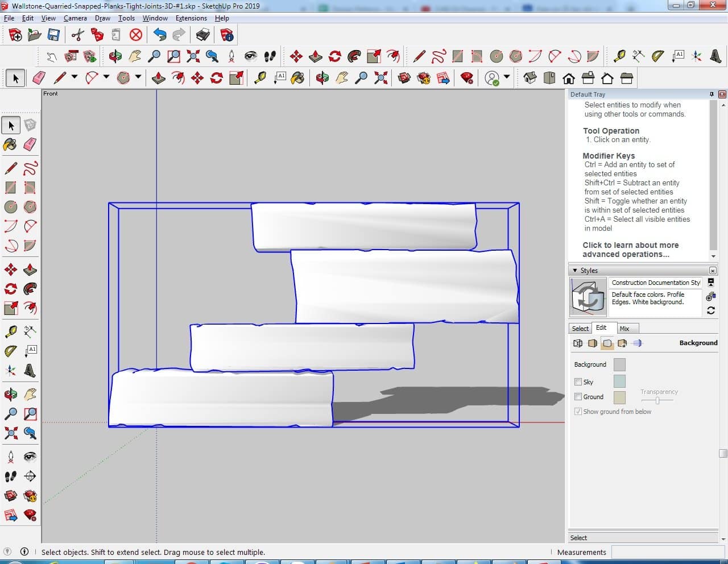Open the arc tool dropdown arrow

coord(106,77)
